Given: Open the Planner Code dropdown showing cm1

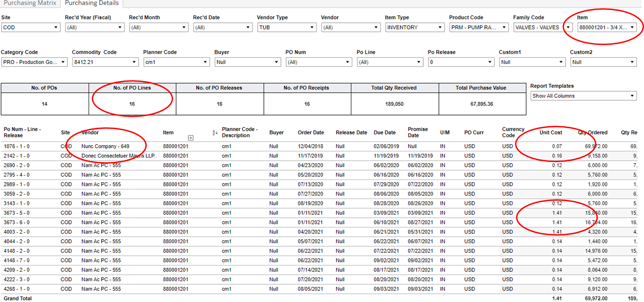Looking at the screenshot, I should coord(177,62).
